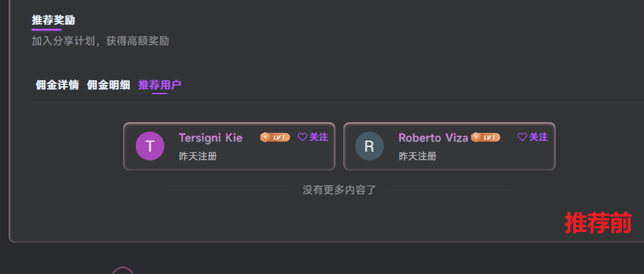The height and width of the screenshot is (274, 644).
Task: Click the gray R avatar
Action: tap(370, 146)
